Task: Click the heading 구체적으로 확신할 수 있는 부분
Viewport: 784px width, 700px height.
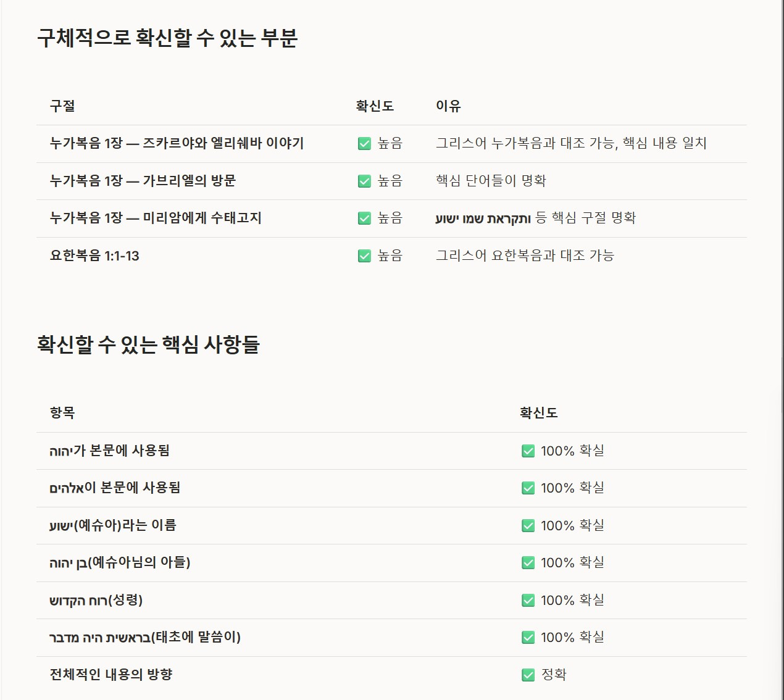Action: pyautogui.click(x=167, y=38)
